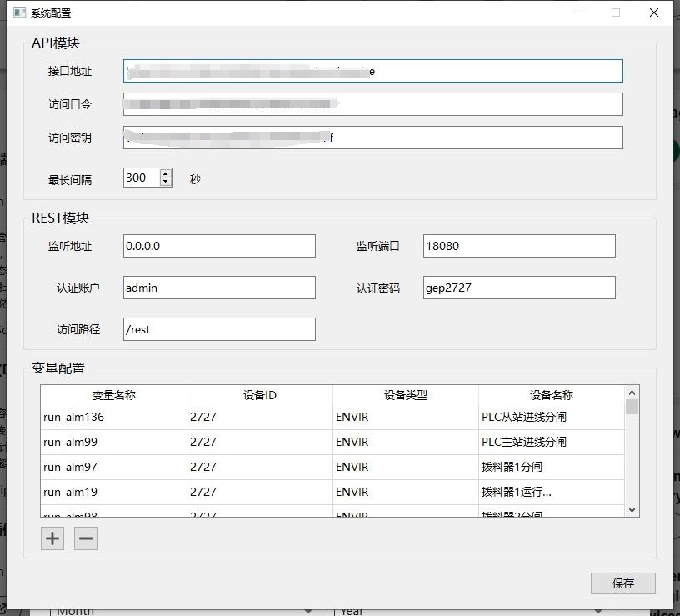
Task: Select ENVIR cell in run_alm97 row
Action: pos(406,467)
